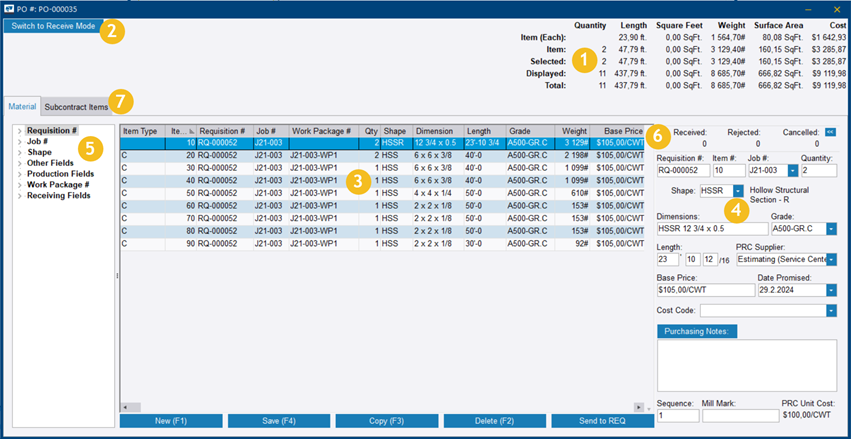The image size is (851, 439).
Task: Open the Job # dropdown
Action: pyautogui.click(x=793, y=171)
